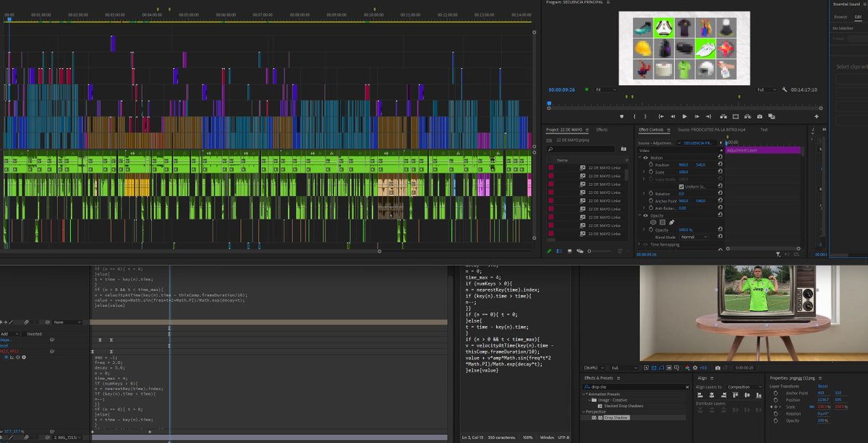Click Reset in the Layer Transform section
This screenshot has height=443, width=868.
point(822,387)
